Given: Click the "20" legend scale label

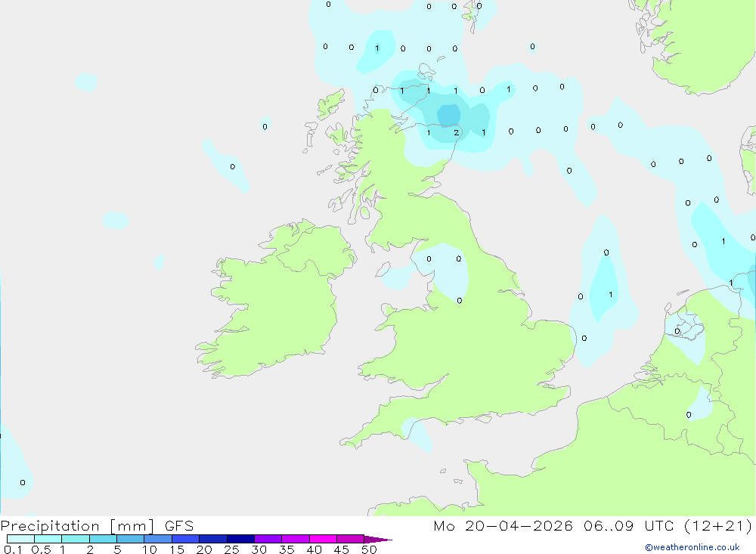Looking at the screenshot, I should 204,549.
